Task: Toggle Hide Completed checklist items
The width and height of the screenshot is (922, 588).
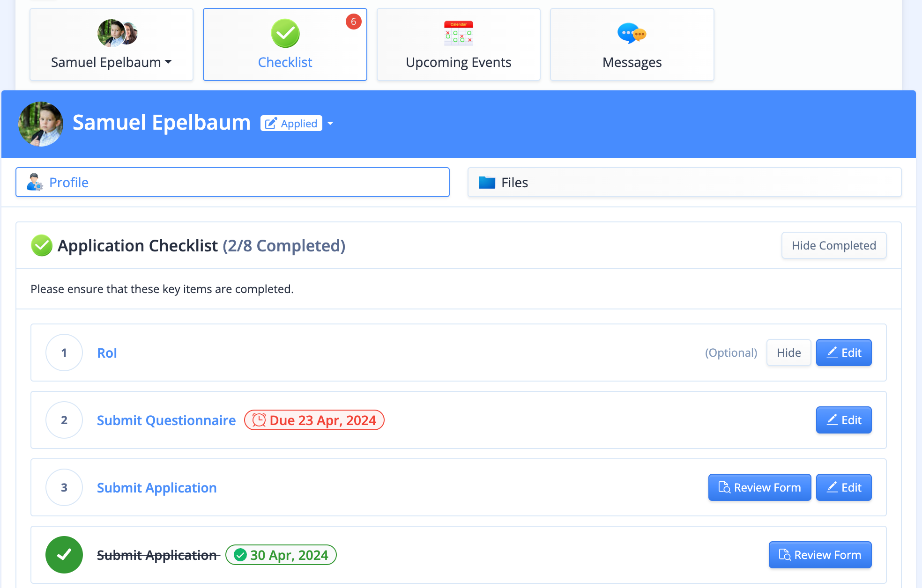Action: coord(835,245)
